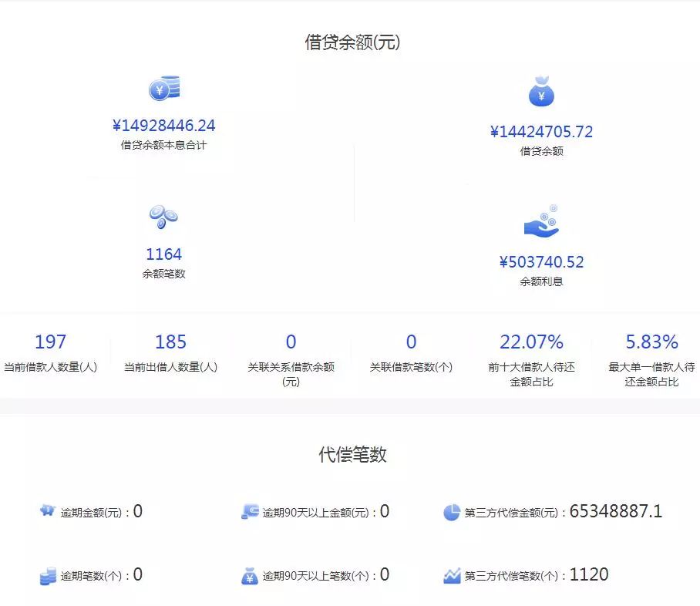Click the scattered coins icon above 余额笔数

(163, 217)
